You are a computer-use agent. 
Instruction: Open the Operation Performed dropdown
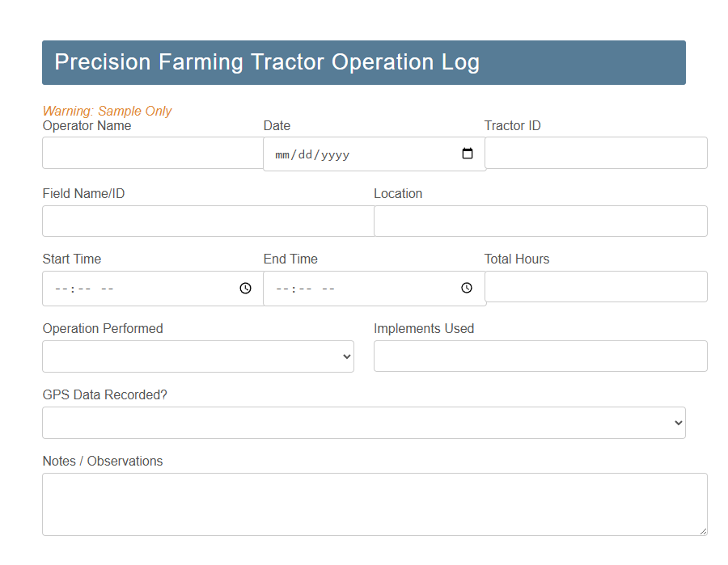pos(198,356)
